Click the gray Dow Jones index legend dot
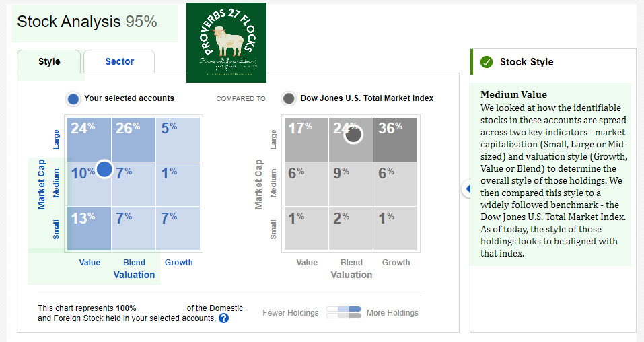Image resolution: width=644 pixels, height=342 pixels. 289,98
